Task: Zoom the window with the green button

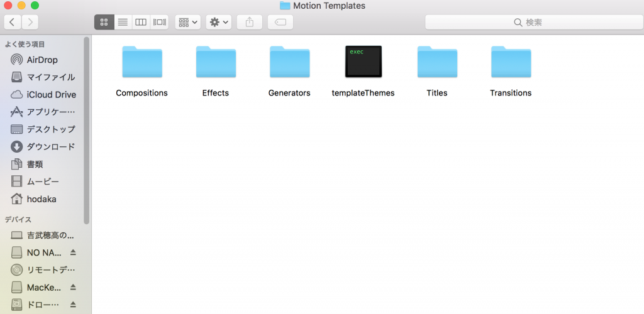Action: (x=35, y=6)
